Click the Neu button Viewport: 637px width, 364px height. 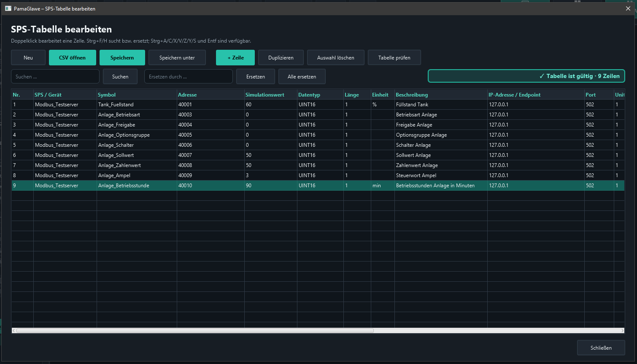click(x=28, y=58)
